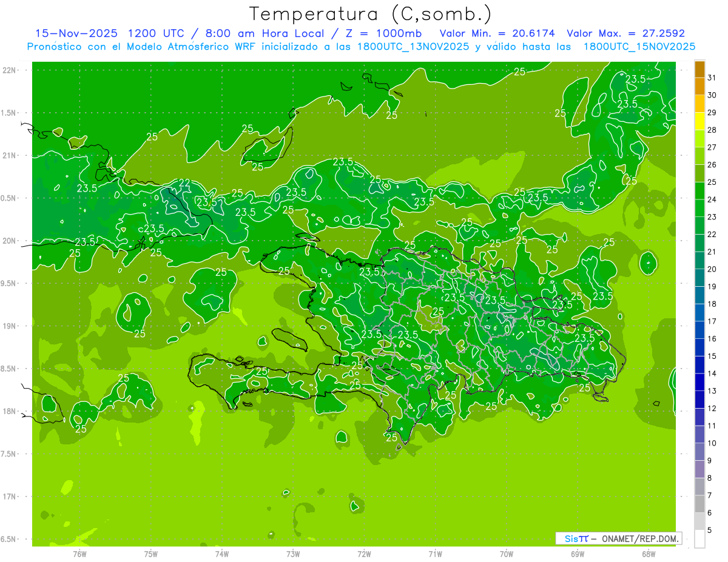The width and height of the screenshot is (728, 562).
Task: Click the "22" contour label on the map
Action: click(x=184, y=183)
